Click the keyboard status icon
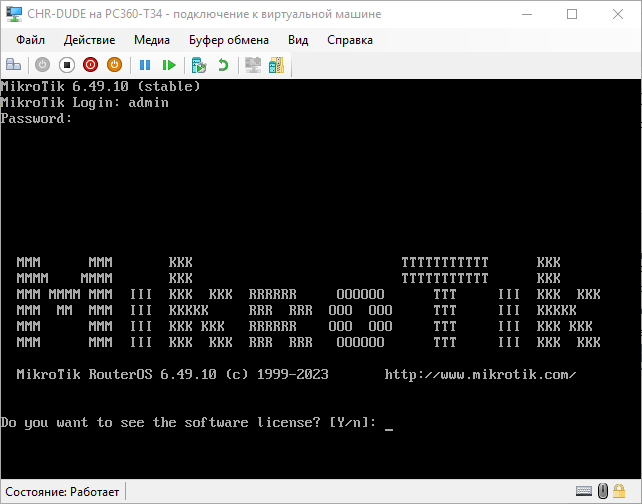 (x=583, y=491)
